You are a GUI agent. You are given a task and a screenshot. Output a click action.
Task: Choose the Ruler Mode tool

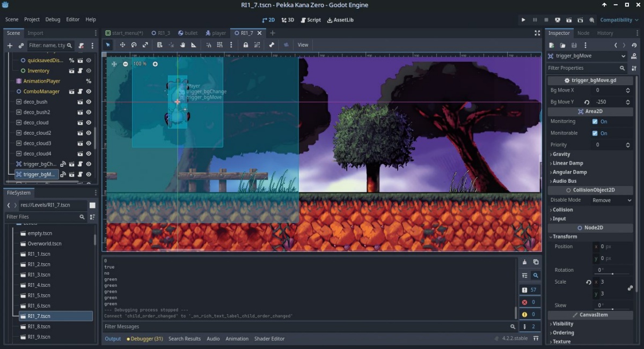coord(194,45)
